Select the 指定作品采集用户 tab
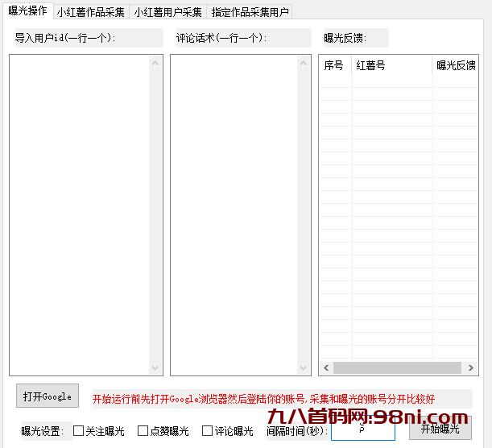 250,12
